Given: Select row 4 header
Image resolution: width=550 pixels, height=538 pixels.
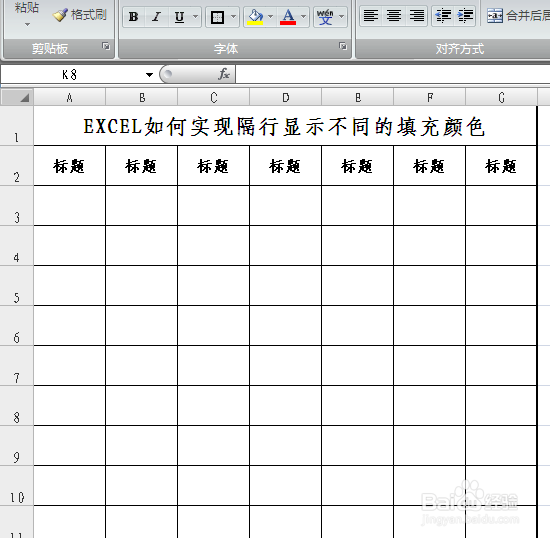Looking at the screenshot, I should tap(16, 246).
